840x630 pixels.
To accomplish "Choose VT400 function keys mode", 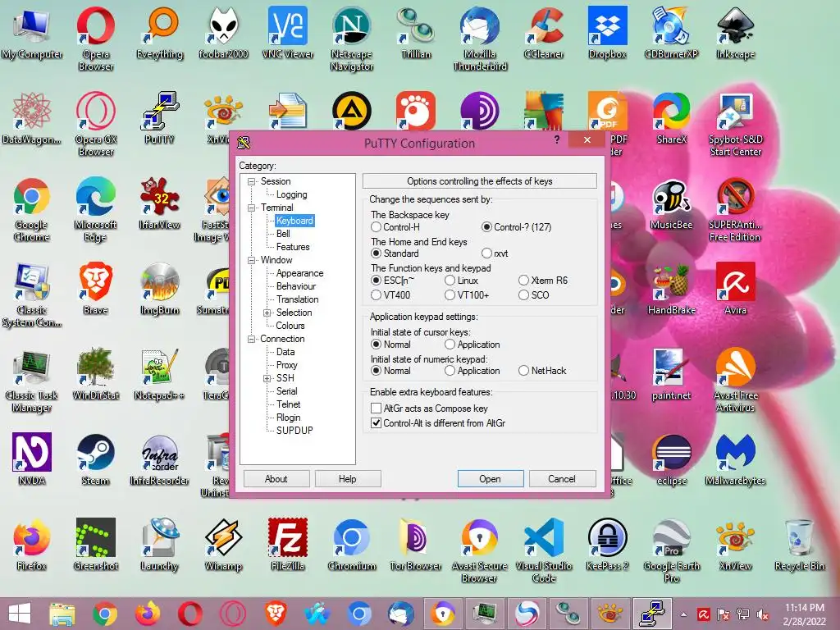I will click(390, 295).
